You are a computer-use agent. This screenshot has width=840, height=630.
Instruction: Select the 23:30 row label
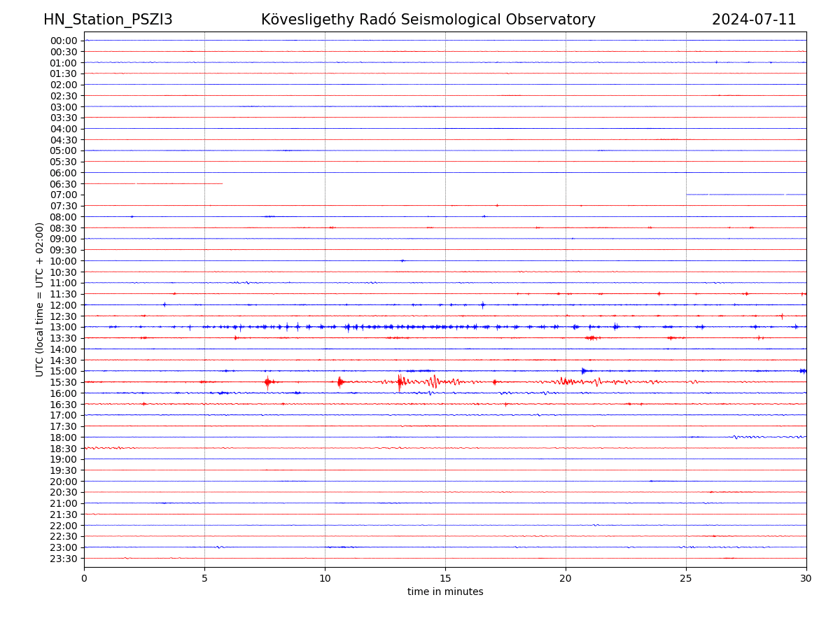click(63, 559)
